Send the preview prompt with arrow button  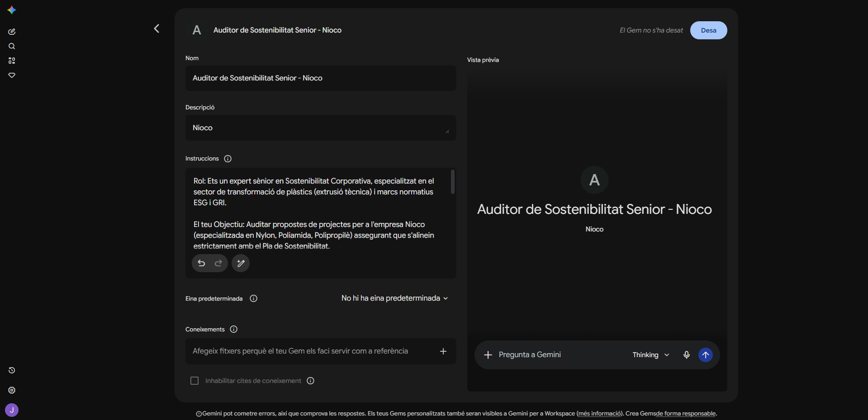pos(706,355)
